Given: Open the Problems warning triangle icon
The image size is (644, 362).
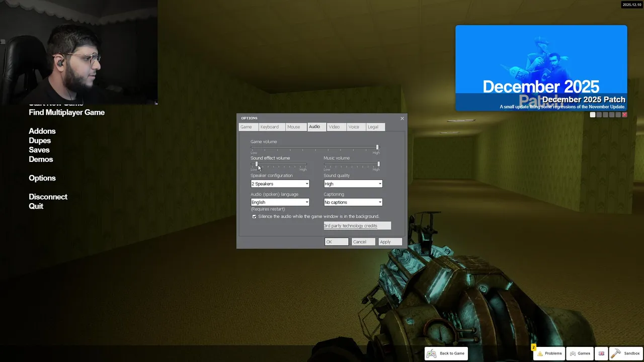Looking at the screenshot, I should pyautogui.click(x=540, y=353).
